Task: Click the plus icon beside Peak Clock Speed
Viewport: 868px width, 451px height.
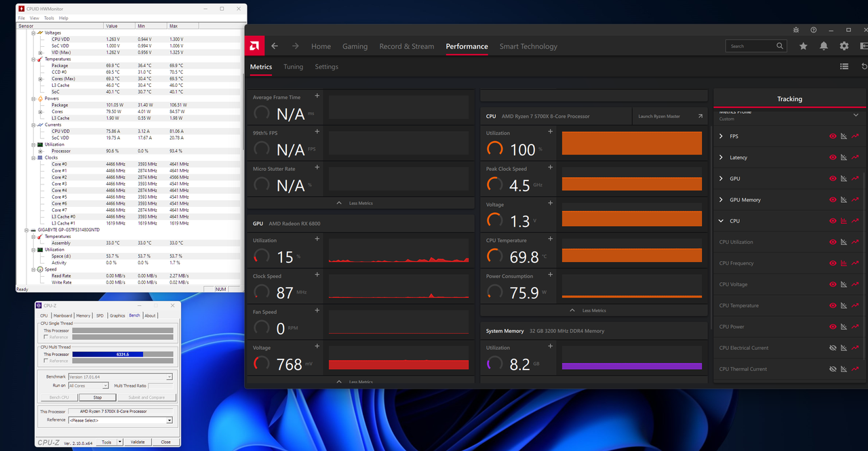Action: click(x=551, y=168)
